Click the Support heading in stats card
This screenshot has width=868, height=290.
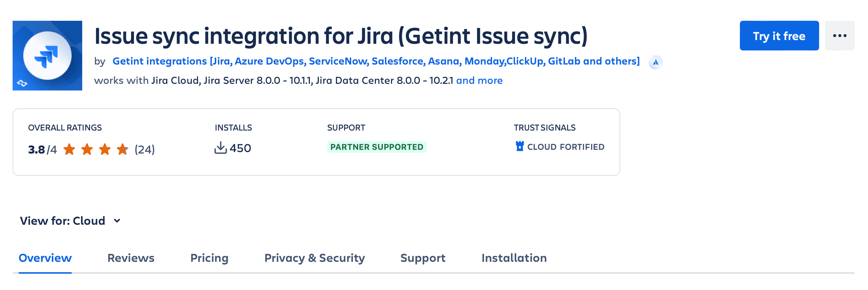click(x=346, y=128)
